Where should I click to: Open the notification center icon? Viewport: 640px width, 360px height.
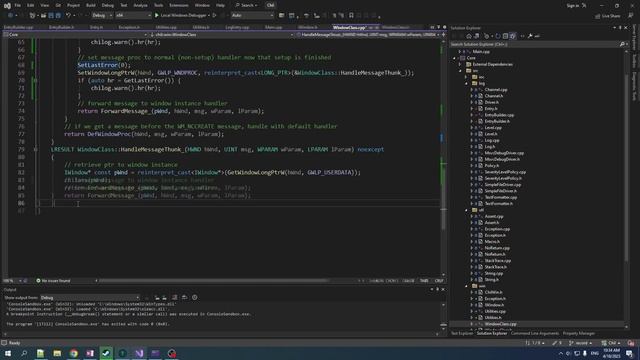tap(629, 353)
